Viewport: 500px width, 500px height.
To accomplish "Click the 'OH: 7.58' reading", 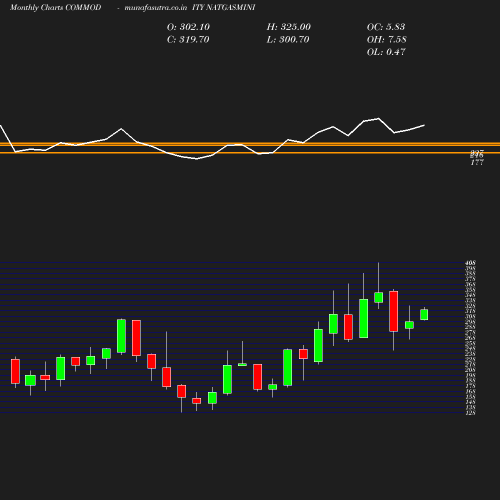I will pyautogui.click(x=387, y=40).
